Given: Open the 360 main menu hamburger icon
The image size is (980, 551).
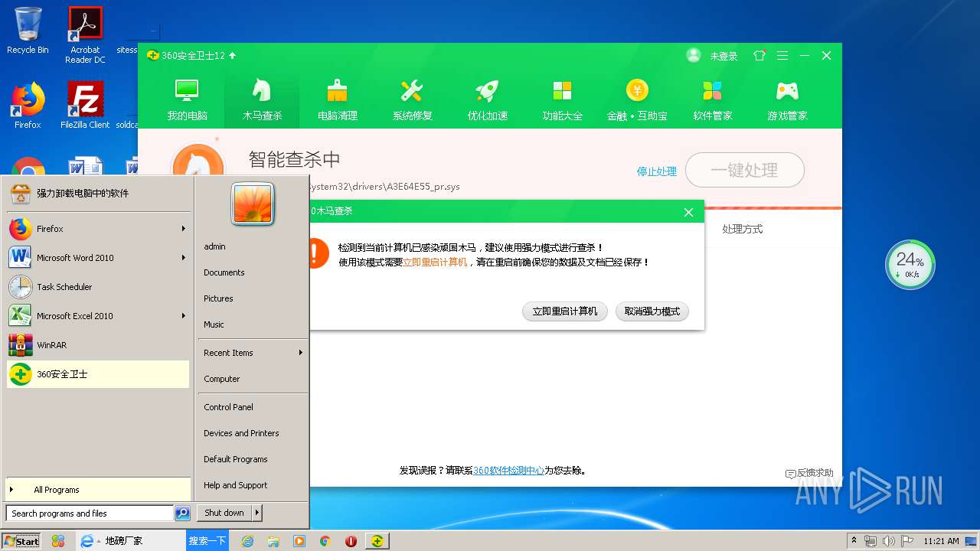Looking at the screenshot, I should point(782,56).
